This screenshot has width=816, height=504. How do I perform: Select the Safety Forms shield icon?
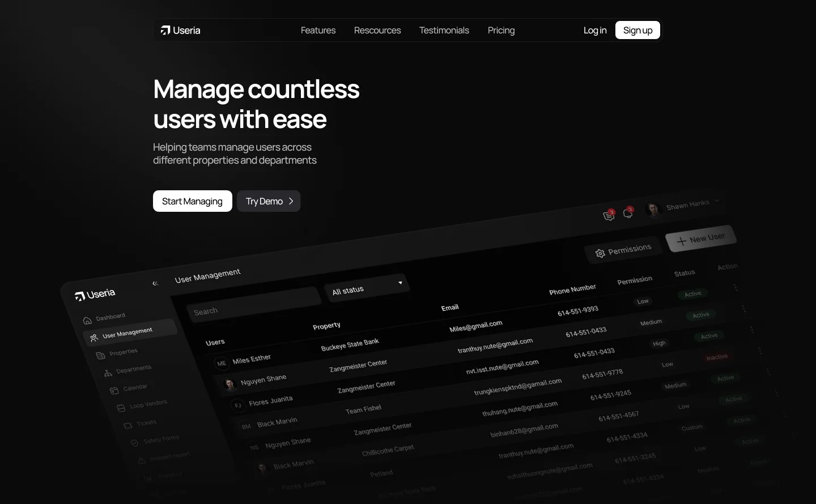pyautogui.click(x=135, y=443)
